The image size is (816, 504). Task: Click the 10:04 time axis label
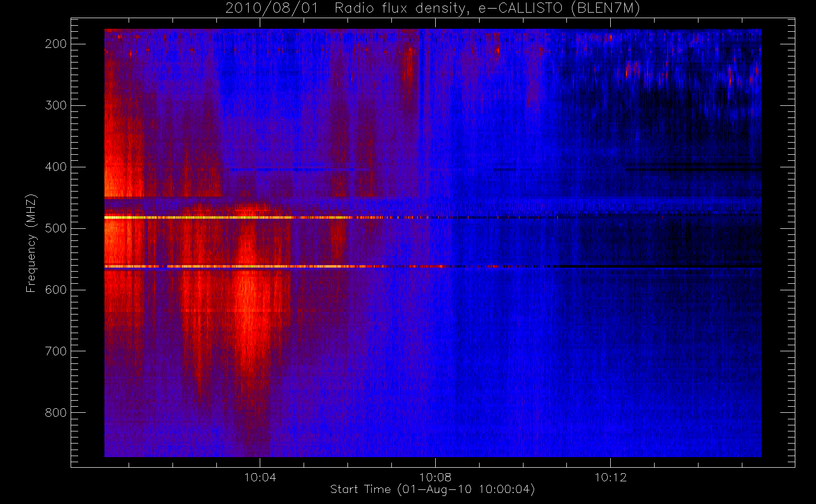pos(260,477)
